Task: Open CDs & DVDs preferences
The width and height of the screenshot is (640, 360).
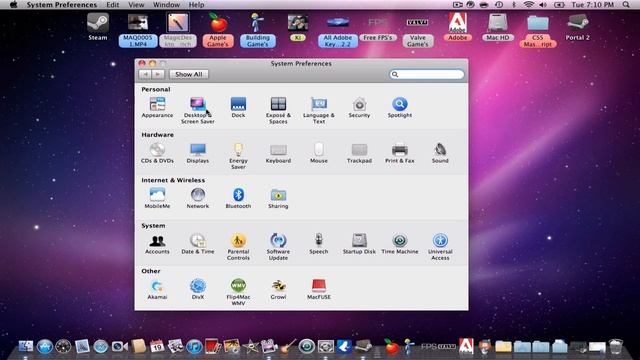Action: 157,153
